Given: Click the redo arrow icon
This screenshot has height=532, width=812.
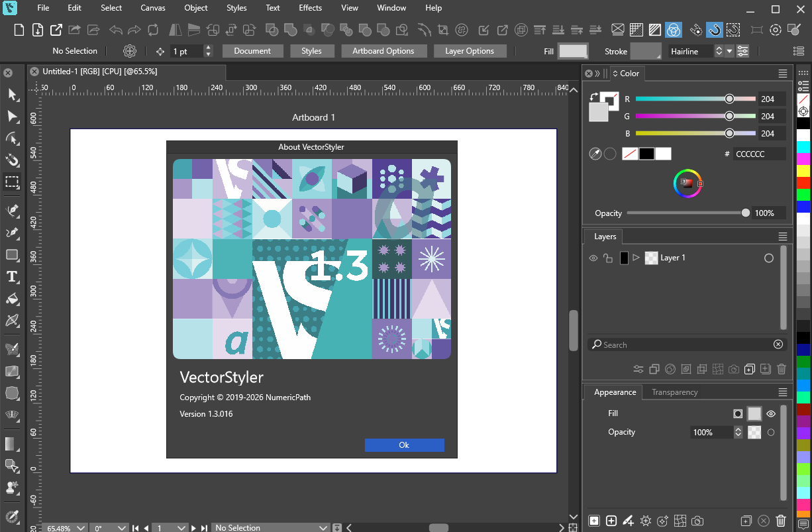Looking at the screenshot, I should [x=134, y=30].
